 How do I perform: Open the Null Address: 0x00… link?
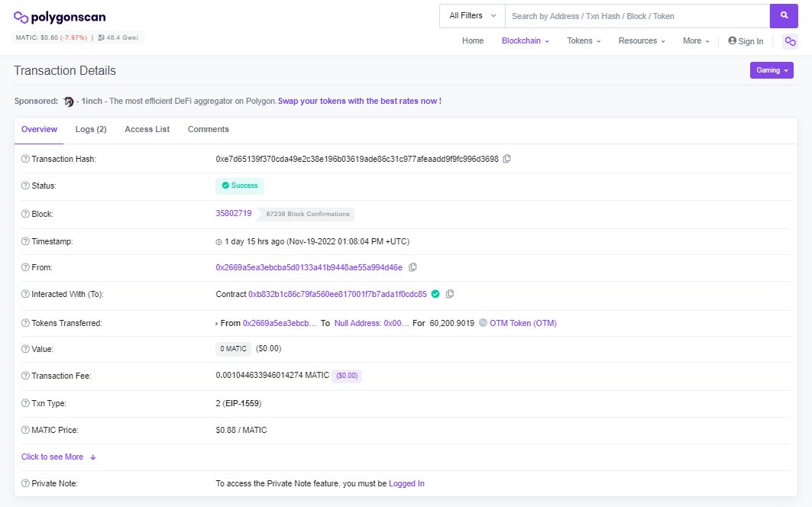371,323
